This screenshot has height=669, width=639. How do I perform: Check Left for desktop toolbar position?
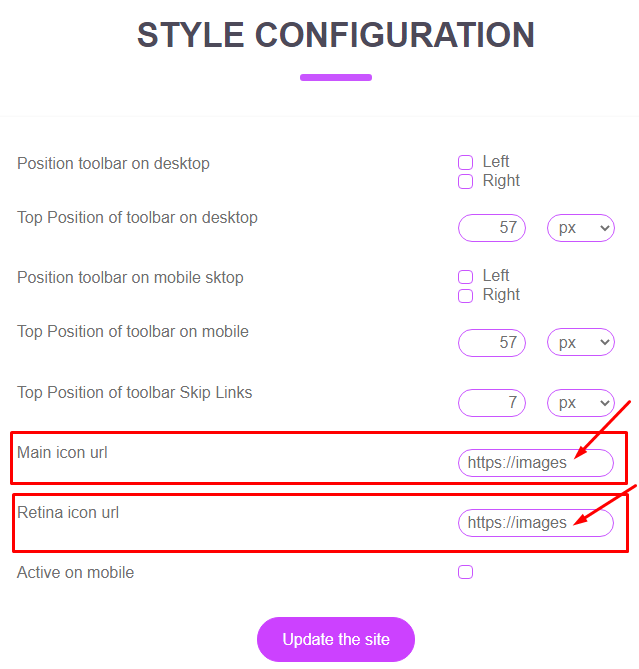point(465,162)
